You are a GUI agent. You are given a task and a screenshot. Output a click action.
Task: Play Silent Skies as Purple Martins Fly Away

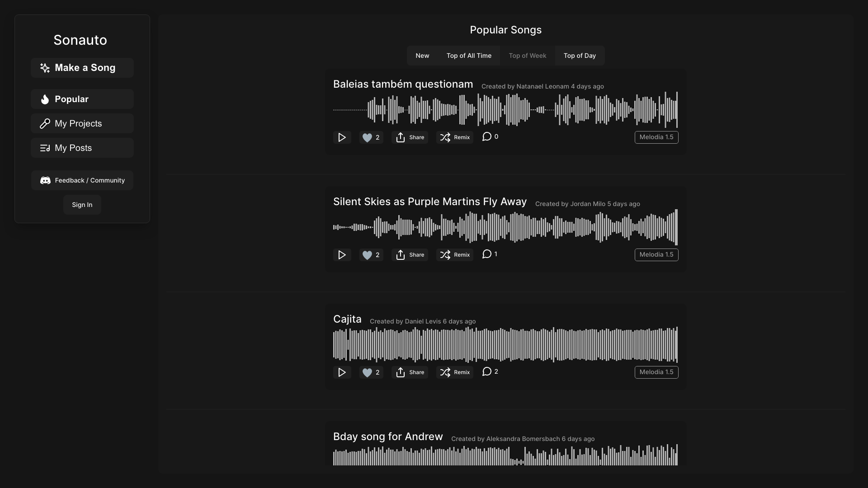tap(342, 255)
